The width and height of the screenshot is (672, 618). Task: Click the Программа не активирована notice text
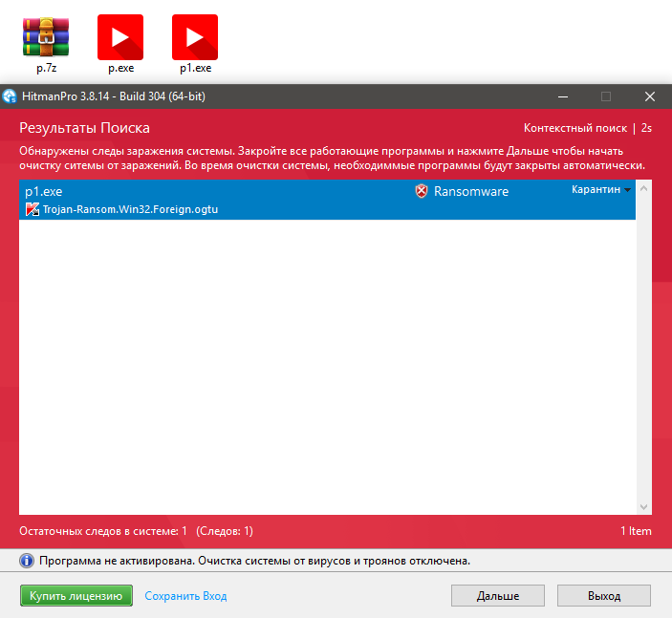click(254, 561)
